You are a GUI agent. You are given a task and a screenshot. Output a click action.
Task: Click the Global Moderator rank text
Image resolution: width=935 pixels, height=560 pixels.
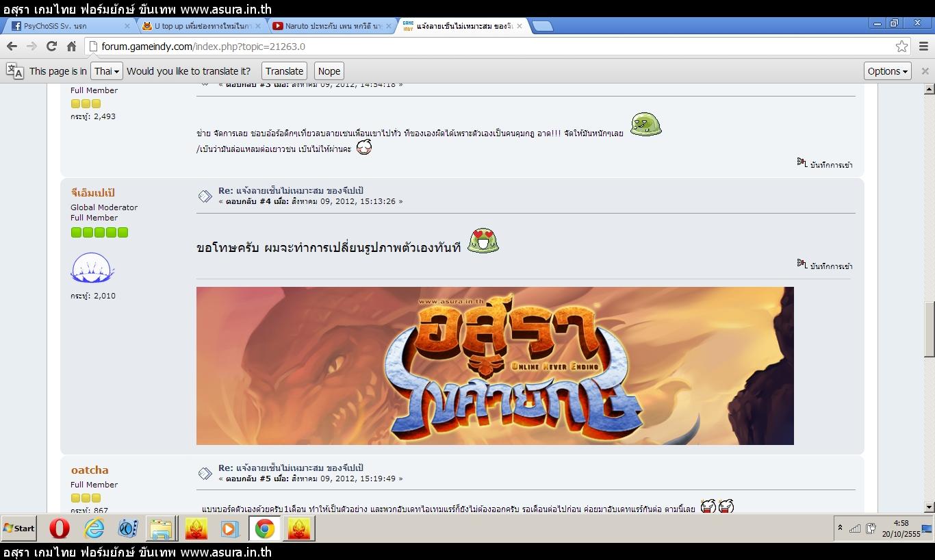click(x=104, y=207)
